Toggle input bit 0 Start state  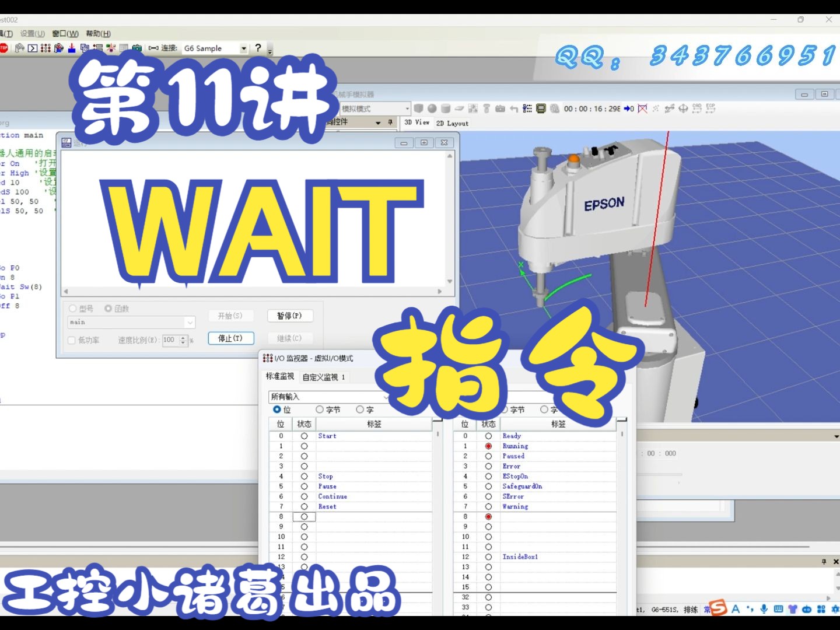pos(304,436)
